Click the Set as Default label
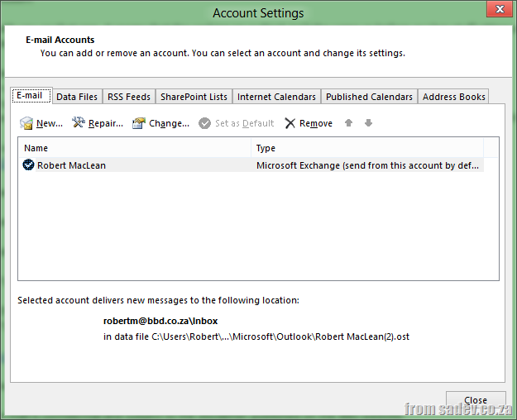This screenshot has height=420, width=517. [x=245, y=123]
